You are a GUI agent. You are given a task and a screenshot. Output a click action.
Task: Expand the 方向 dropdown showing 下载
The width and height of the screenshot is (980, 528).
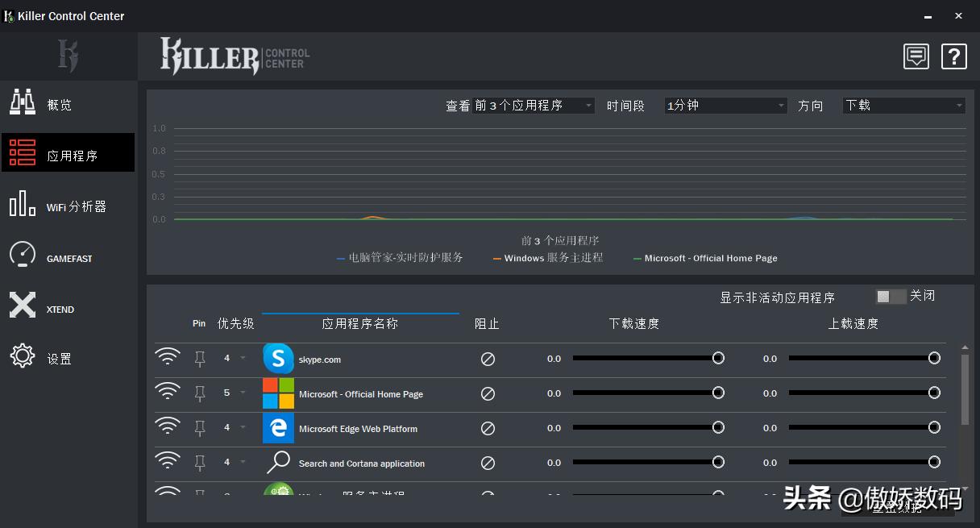click(x=903, y=105)
